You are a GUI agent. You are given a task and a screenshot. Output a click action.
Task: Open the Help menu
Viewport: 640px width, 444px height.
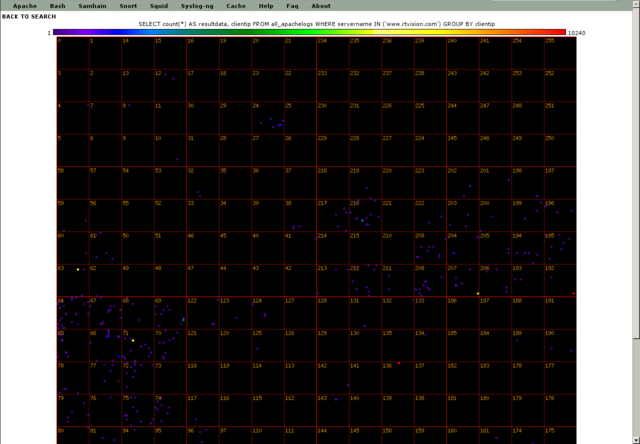[266, 6]
